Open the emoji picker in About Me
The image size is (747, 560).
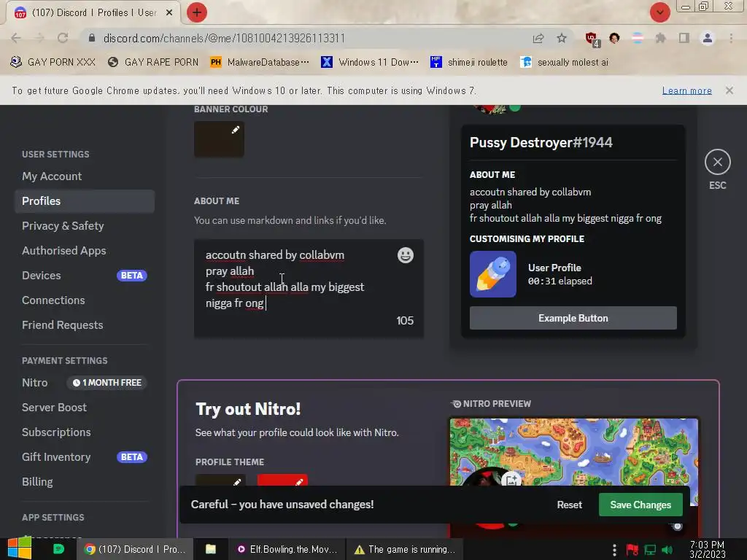click(406, 255)
